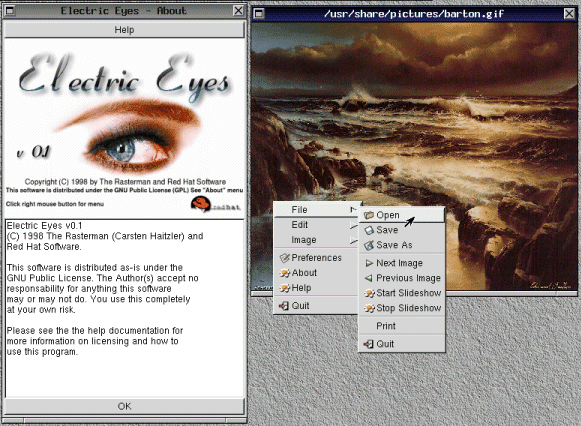Close the barton.gif image window
Screen dimensions: 581x426
569,14
